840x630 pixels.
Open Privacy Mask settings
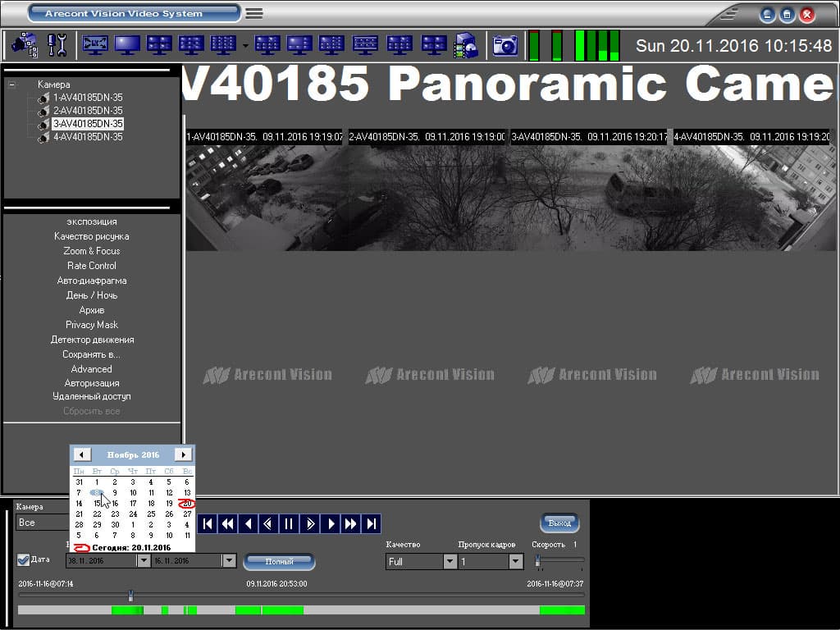click(92, 325)
